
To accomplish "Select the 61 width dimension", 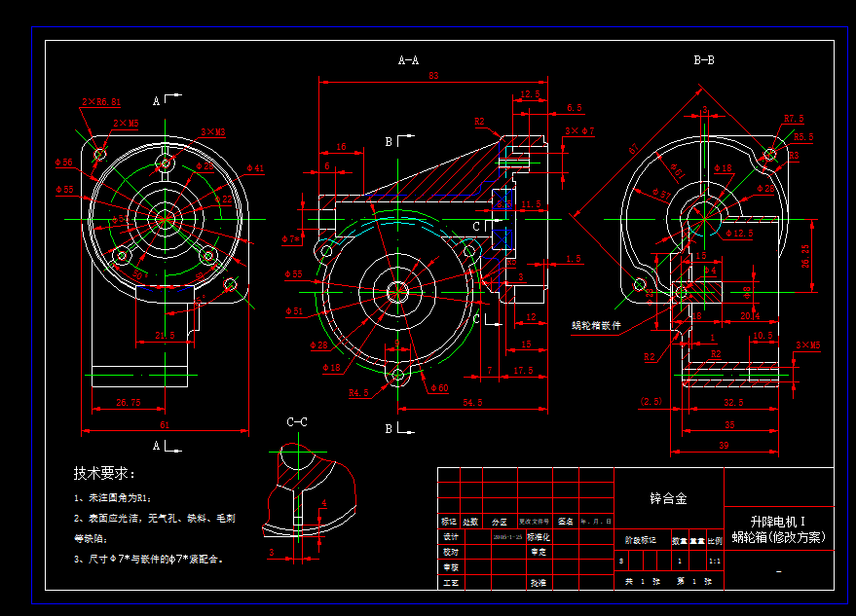I will tap(165, 425).
